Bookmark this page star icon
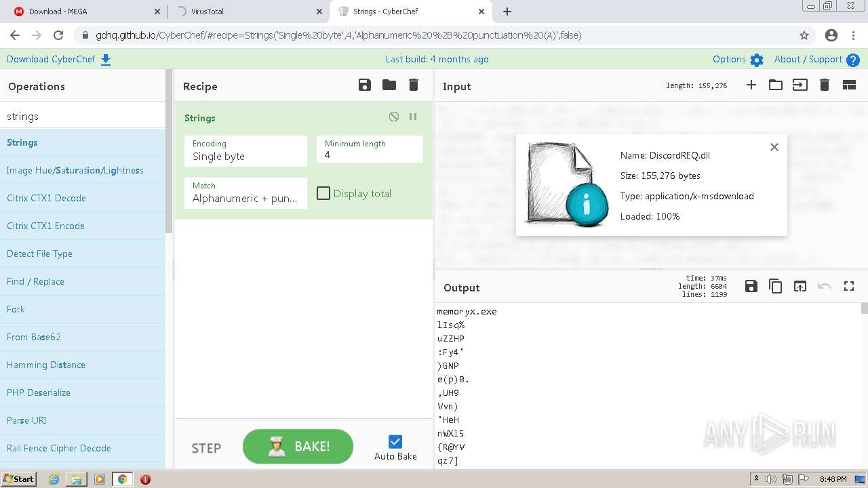 click(804, 35)
